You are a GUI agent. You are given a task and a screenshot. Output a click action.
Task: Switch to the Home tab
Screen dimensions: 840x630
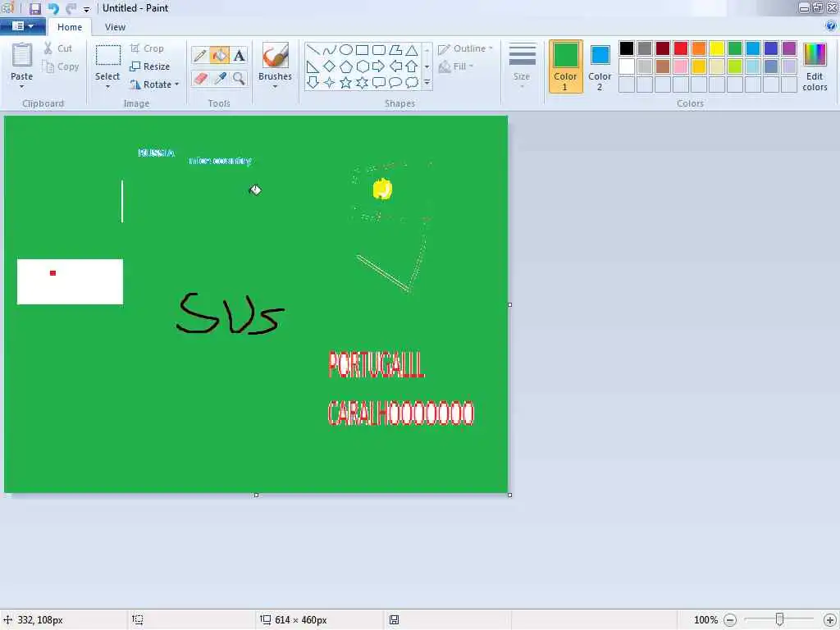pos(70,27)
